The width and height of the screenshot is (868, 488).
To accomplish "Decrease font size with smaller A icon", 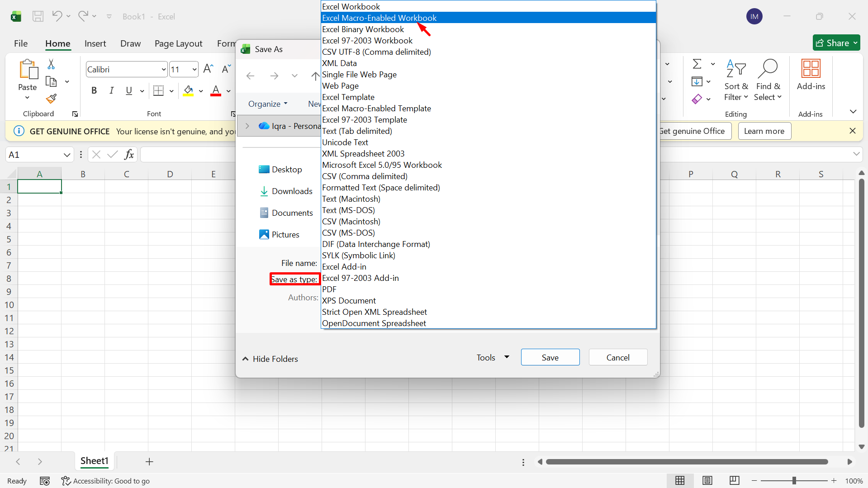I will (x=226, y=69).
